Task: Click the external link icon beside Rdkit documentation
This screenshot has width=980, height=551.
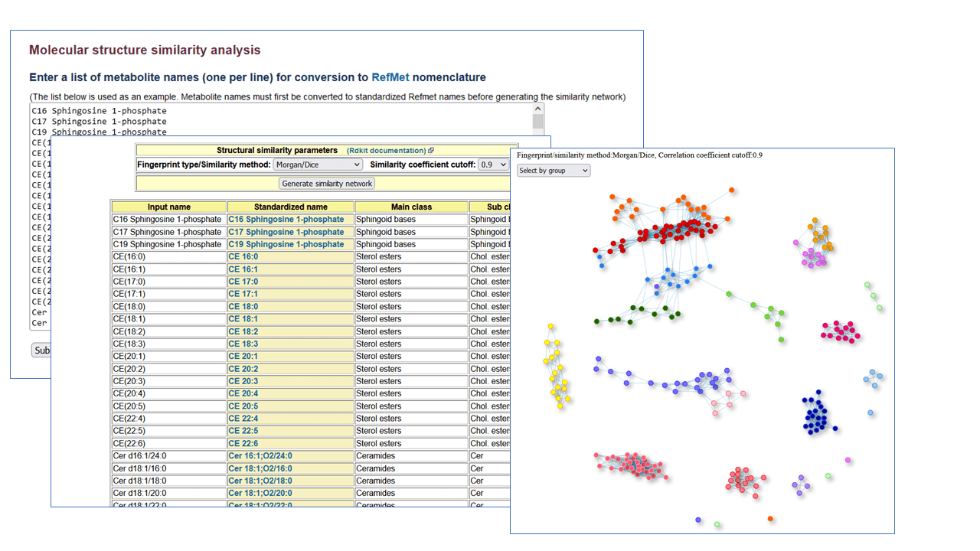Action: click(431, 151)
